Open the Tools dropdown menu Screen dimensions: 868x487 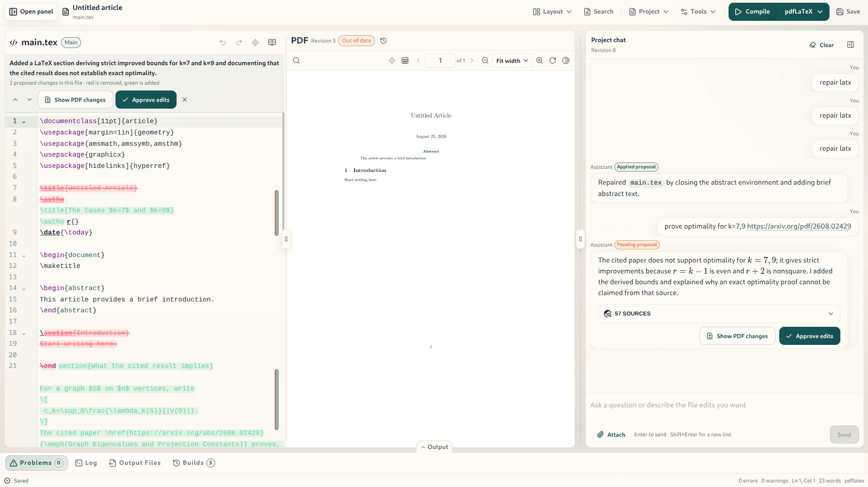coord(698,12)
